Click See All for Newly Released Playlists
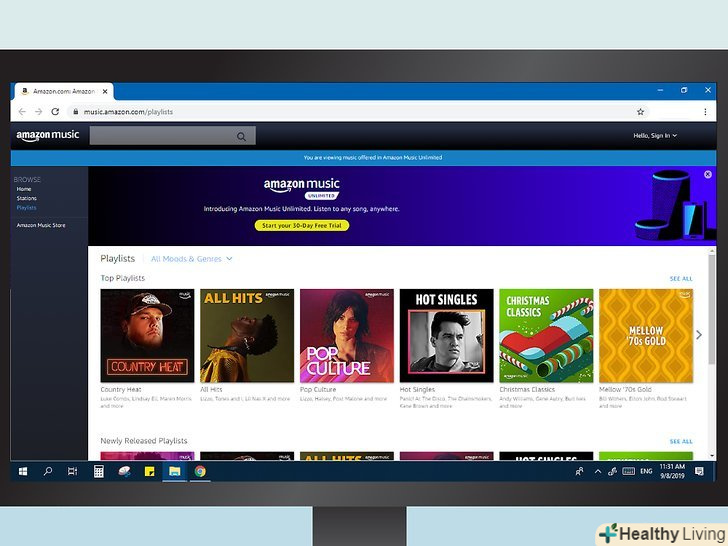The image size is (728, 546). tap(681, 442)
